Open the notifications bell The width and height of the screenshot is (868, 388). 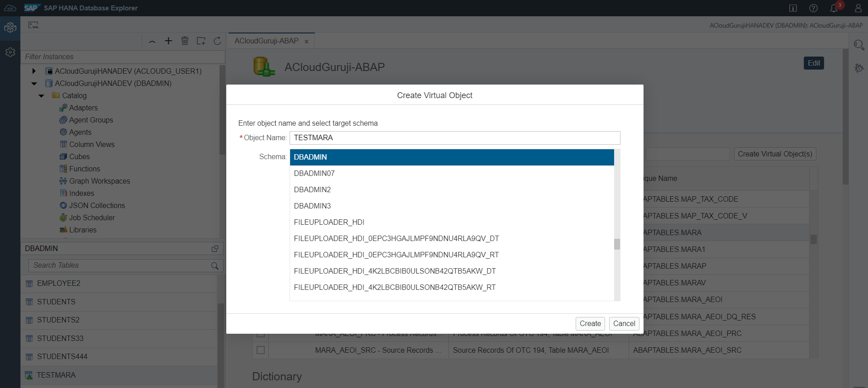833,8
